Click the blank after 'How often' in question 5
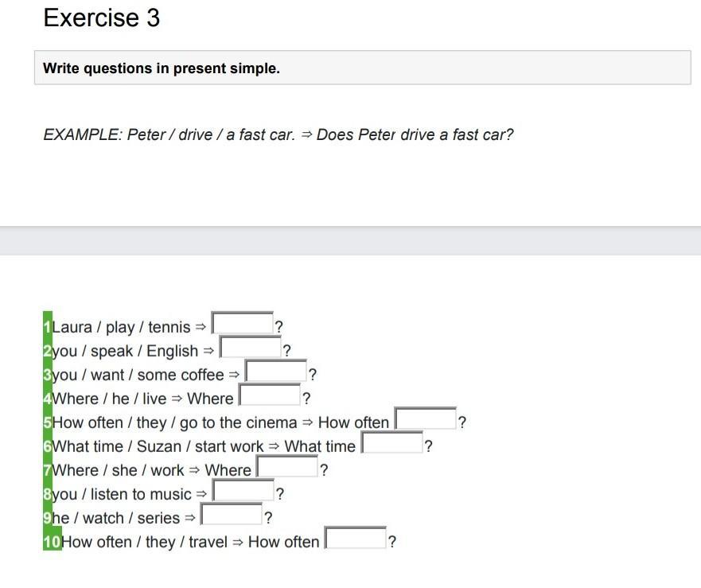The width and height of the screenshot is (701, 588). pos(425,419)
